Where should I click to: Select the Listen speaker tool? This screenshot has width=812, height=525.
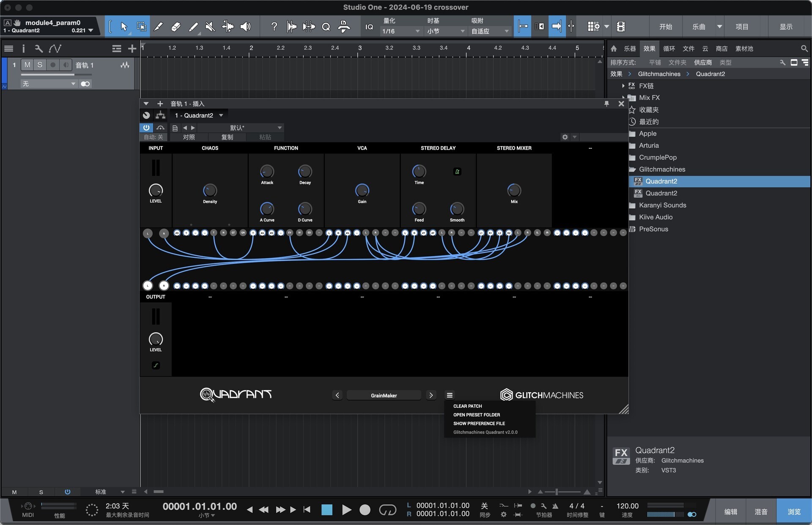click(x=245, y=27)
